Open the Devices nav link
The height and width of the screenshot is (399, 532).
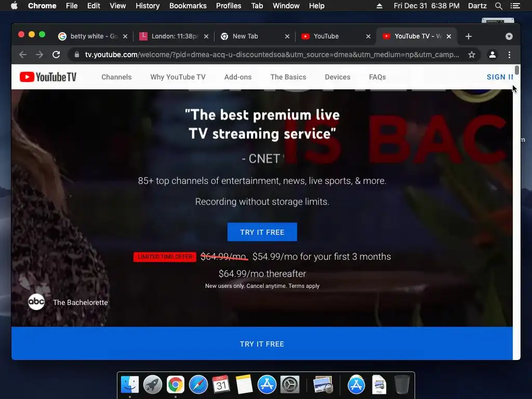click(338, 77)
